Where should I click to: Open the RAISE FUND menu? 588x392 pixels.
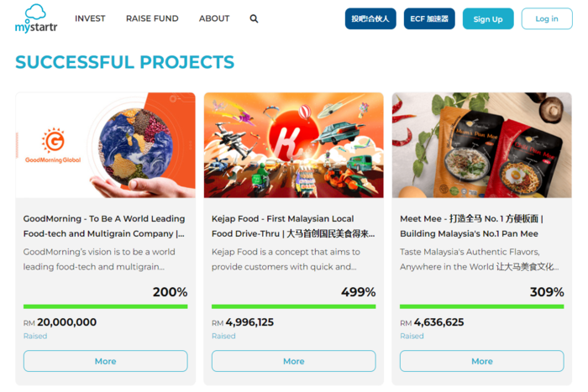coord(152,18)
